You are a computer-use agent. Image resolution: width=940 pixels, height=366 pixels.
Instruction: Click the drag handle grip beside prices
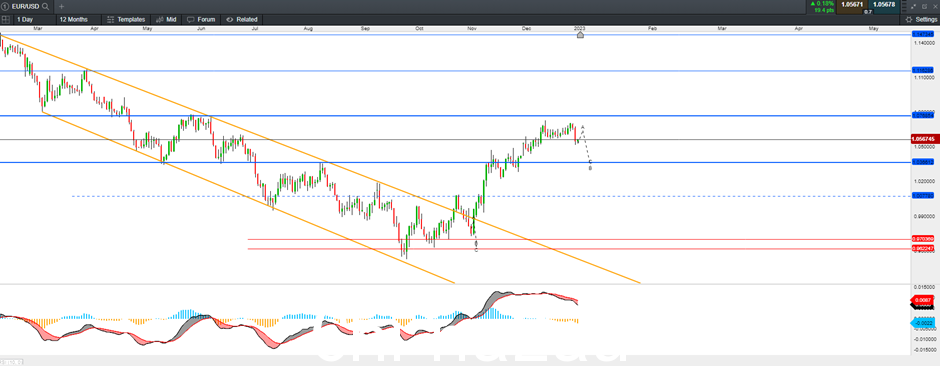click(903, 6)
